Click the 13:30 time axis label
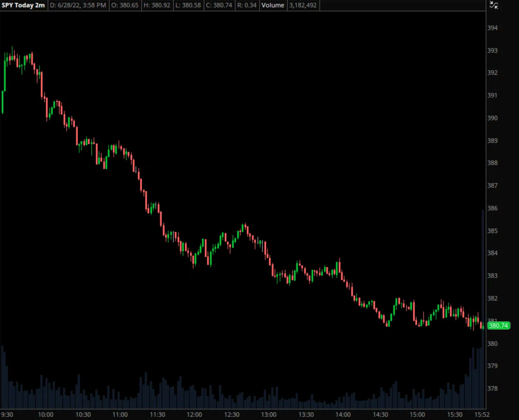Viewport: 519px width, 420px height. 306,415
